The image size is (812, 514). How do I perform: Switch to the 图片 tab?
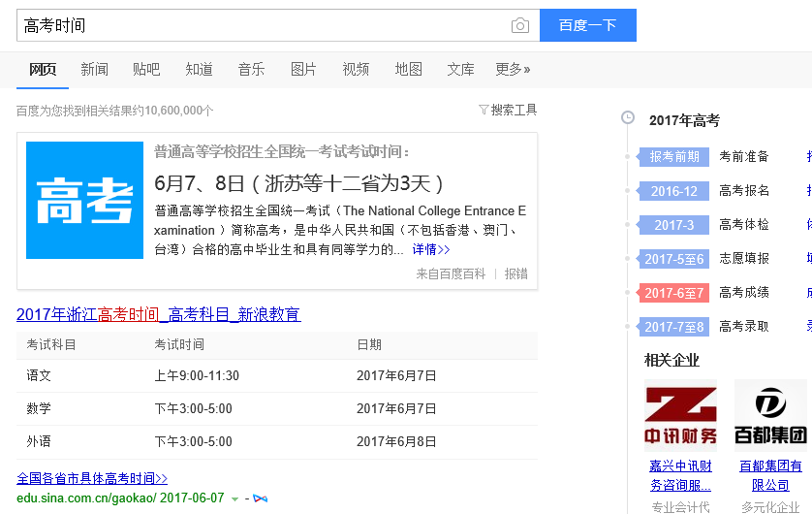pyautogui.click(x=303, y=69)
